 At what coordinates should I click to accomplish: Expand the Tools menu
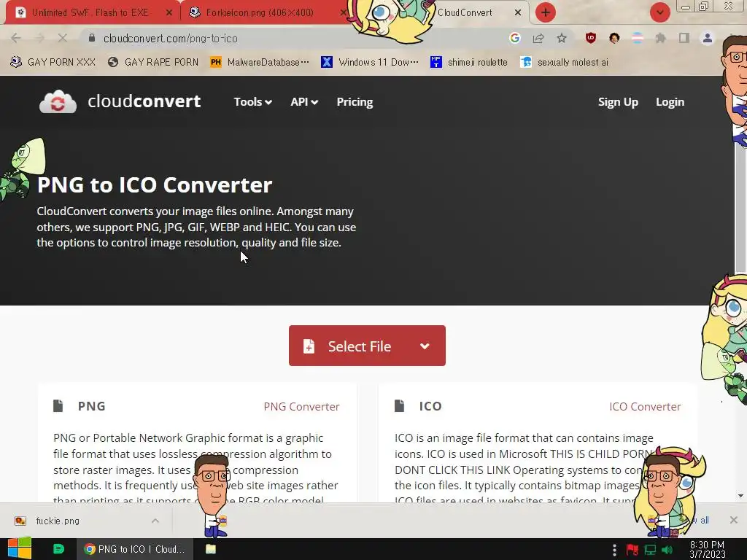252,102
